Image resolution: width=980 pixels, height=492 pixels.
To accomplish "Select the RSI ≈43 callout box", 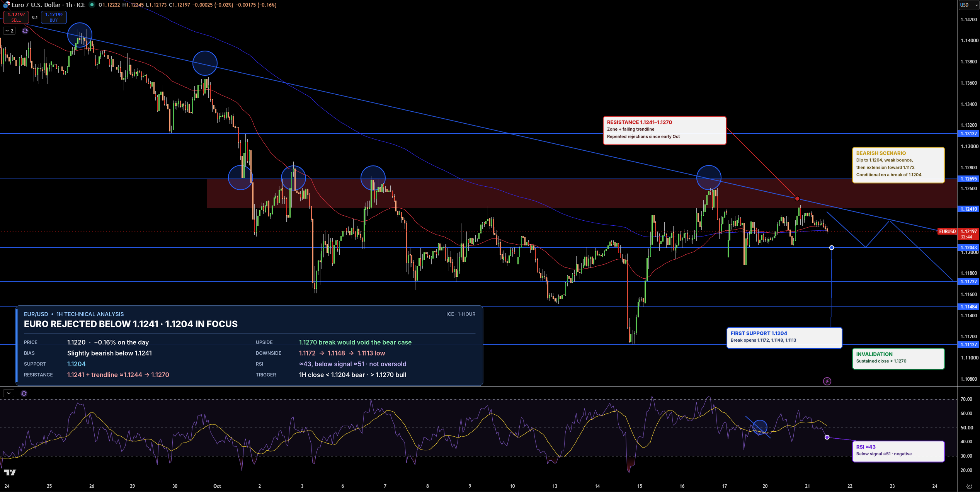I will [898, 451].
